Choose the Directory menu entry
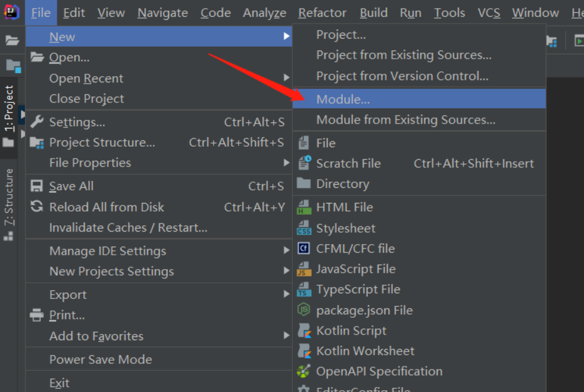This screenshot has width=584, height=392. pyautogui.click(x=419, y=184)
